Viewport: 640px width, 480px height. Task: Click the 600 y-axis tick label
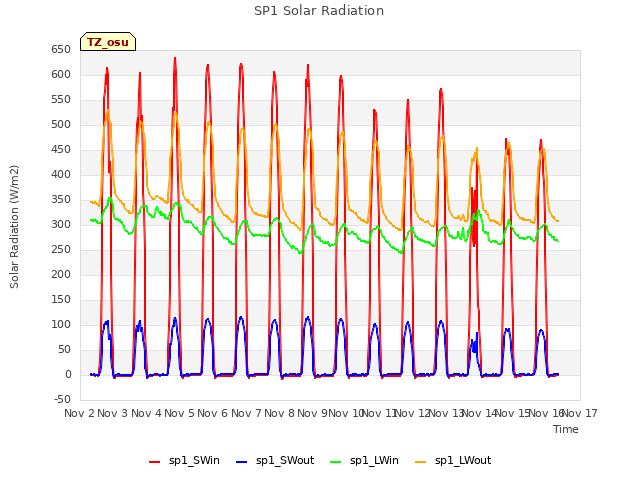tap(61, 75)
